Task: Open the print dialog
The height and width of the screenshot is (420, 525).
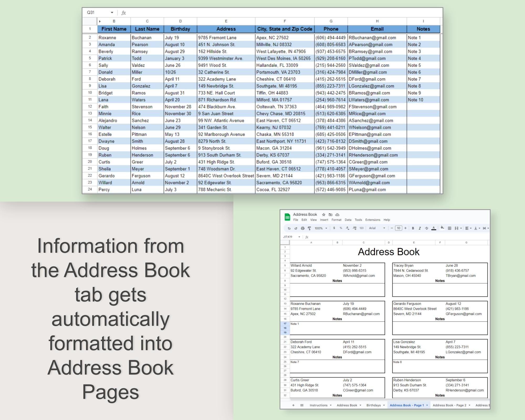Action: pyautogui.click(x=302, y=228)
